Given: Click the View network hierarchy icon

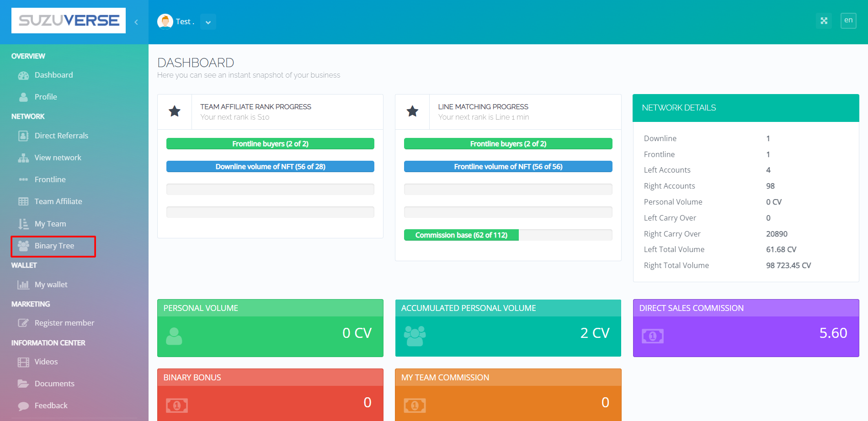Looking at the screenshot, I should click(23, 158).
